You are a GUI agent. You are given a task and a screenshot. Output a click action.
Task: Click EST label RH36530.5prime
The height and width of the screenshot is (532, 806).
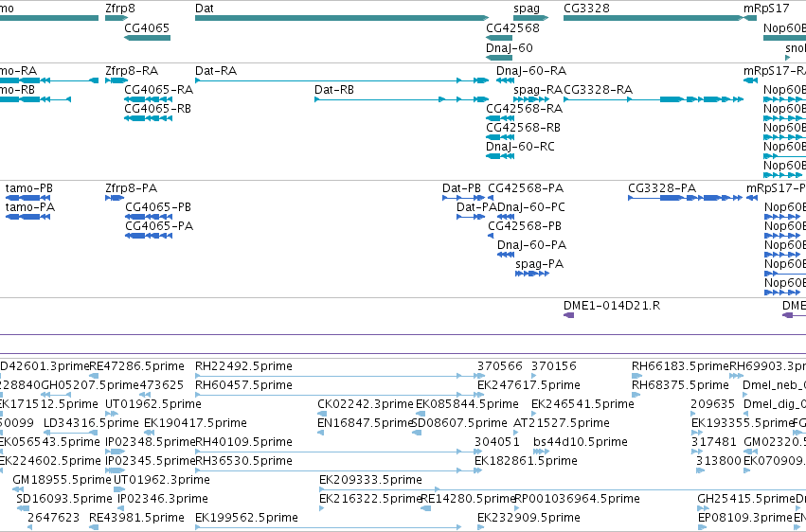pos(243,462)
